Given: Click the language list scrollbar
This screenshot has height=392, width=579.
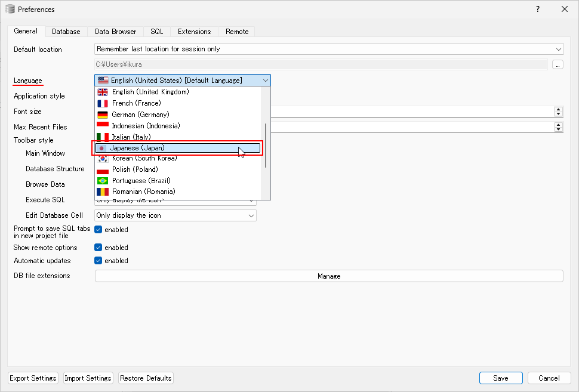Looking at the screenshot, I should 266,146.
